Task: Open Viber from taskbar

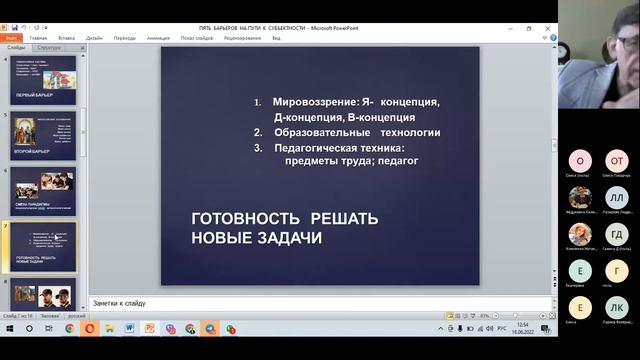Action: point(171,329)
